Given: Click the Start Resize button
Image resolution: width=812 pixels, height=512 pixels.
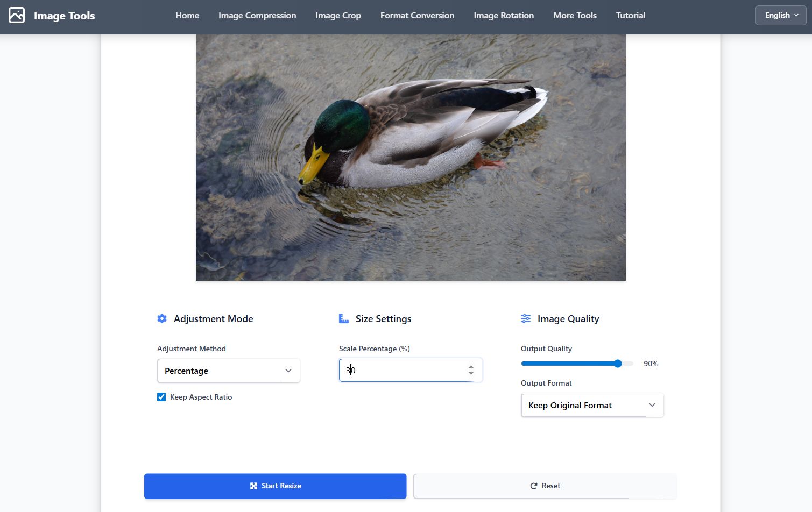Looking at the screenshot, I should pyautogui.click(x=275, y=486).
